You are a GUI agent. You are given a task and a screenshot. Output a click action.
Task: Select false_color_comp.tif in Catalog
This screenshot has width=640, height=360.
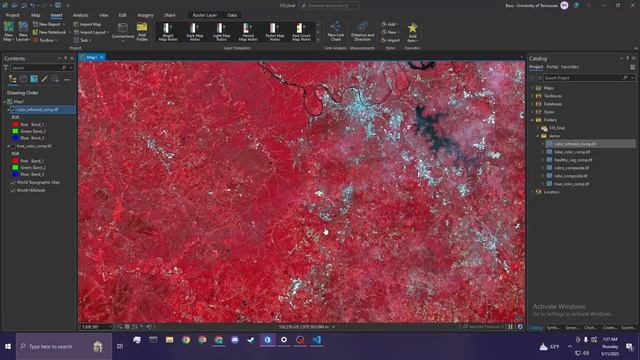(x=572, y=152)
